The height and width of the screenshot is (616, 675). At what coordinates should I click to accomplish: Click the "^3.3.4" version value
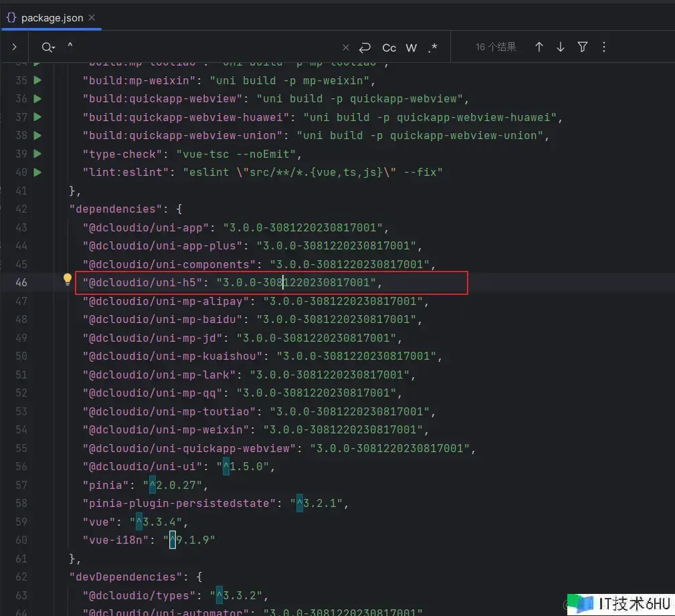(x=156, y=522)
